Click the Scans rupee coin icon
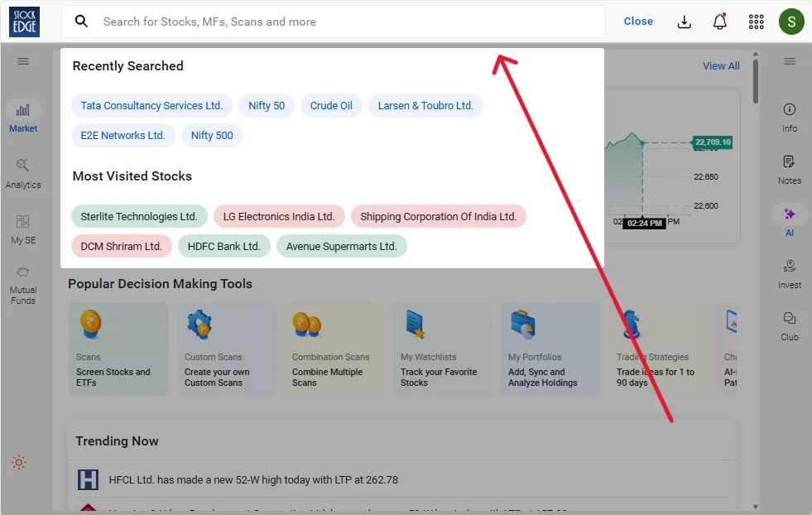Viewport: 812px width, 515px height. click(90, 325)
